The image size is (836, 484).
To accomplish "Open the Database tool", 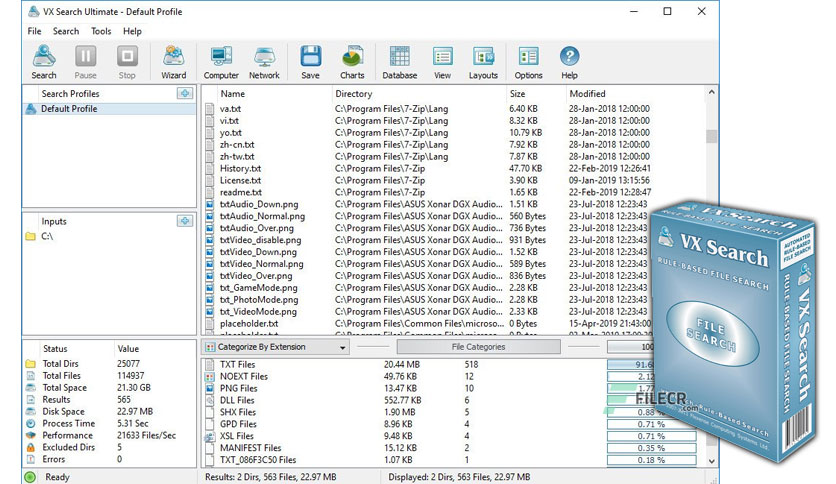I will coord(399,62).
